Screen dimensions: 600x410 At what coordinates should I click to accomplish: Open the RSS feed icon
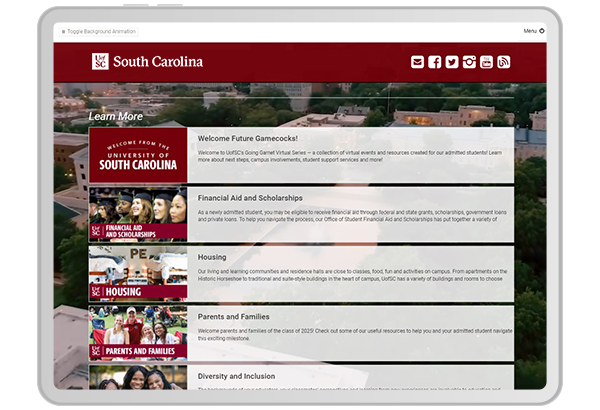(504, 62)
